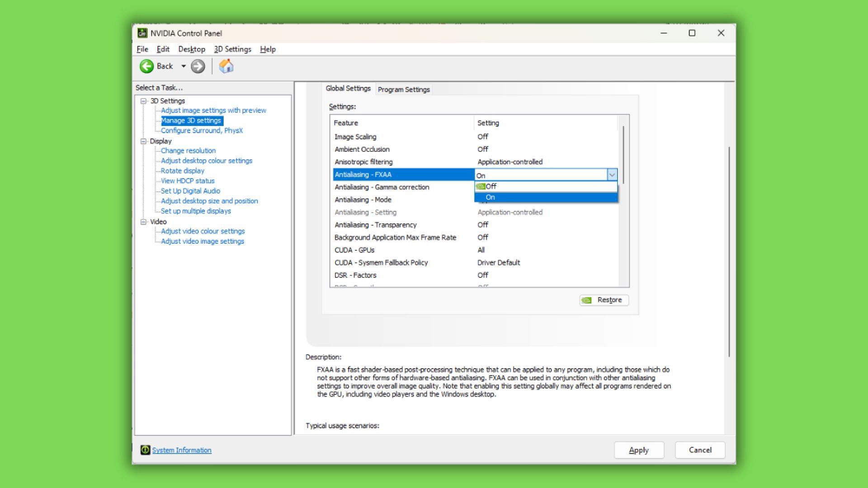The height and width of the screenshot is (488, 868).
Task: Expand the Video tree section
Action: tap(143, 221)
